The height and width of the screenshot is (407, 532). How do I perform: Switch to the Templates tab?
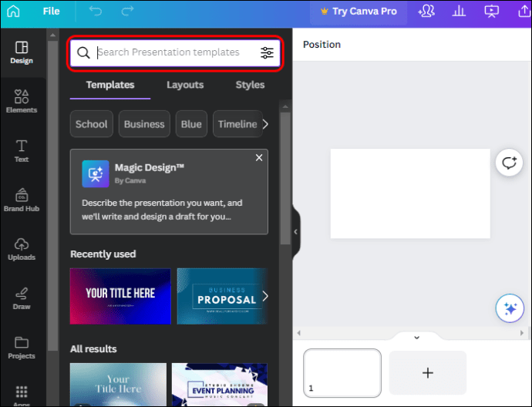click(110, 85)
